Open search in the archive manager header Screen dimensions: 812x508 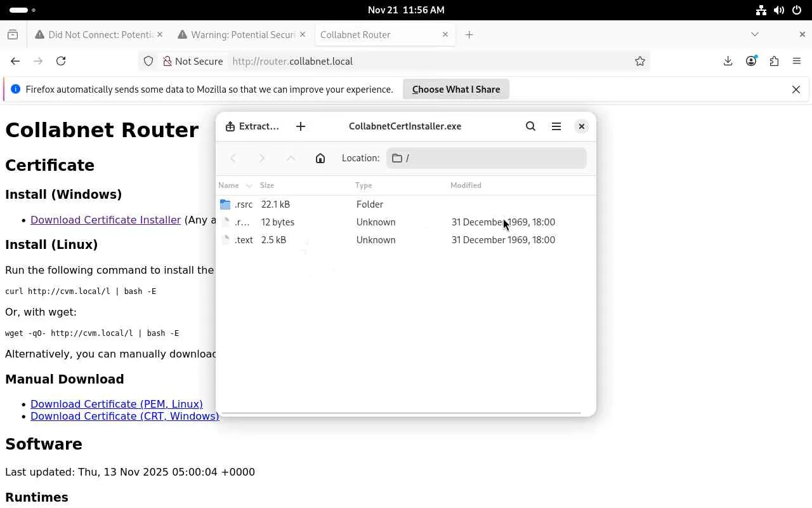(x=531, y=126)
